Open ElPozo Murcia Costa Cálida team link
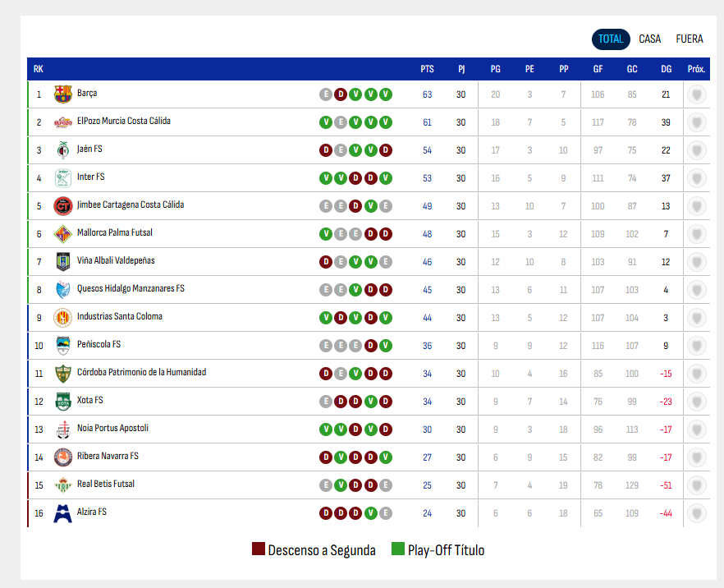The image size is (724, 588). tap(124, 121)
